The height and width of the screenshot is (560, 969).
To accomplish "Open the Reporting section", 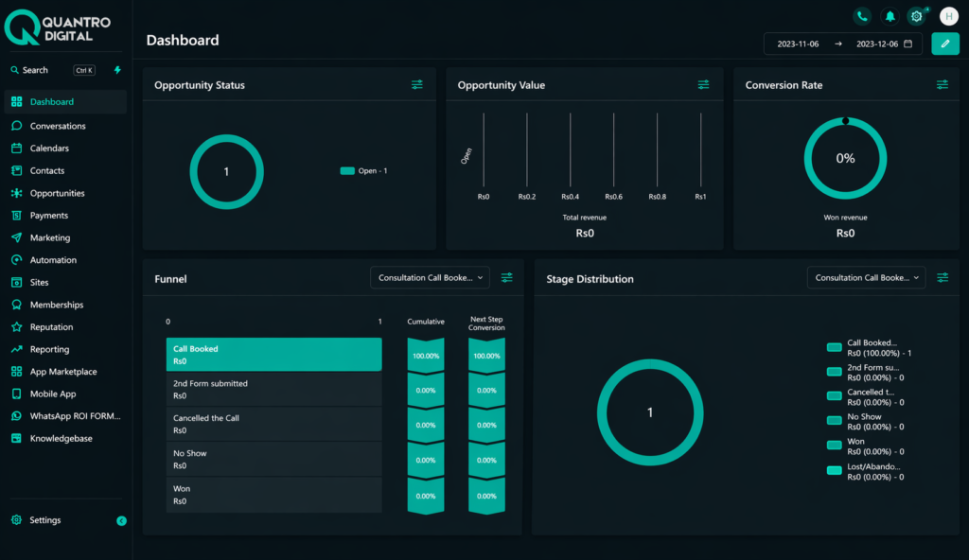I will pos(65,349).
